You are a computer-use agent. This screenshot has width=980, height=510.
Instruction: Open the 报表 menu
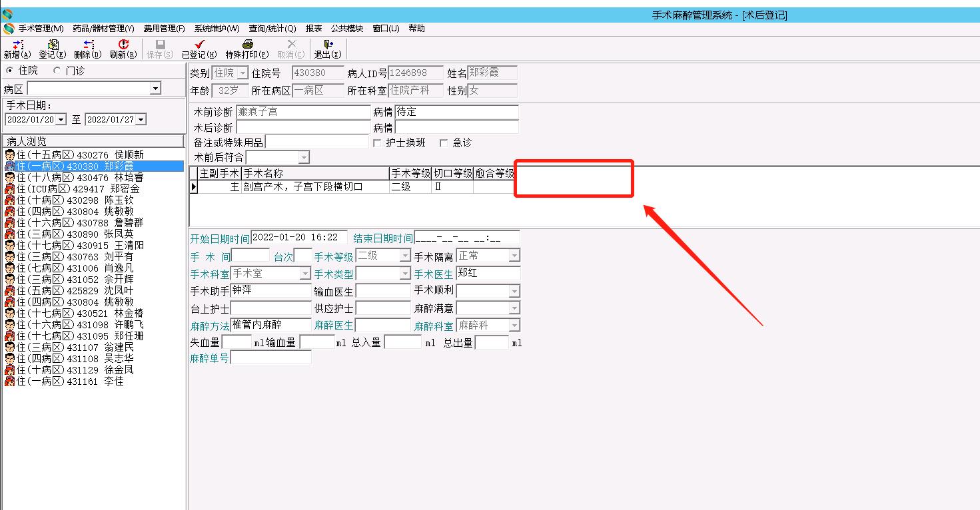[314, 29]
